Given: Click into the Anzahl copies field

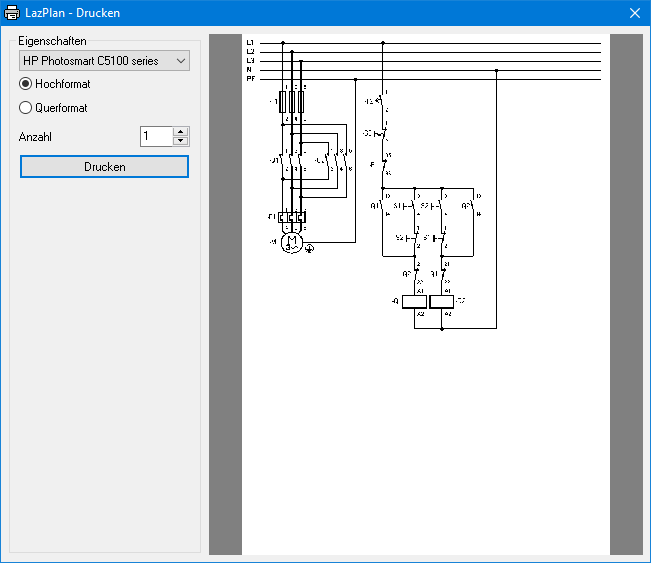Looking at the screenshot, I should coord(156,136).
